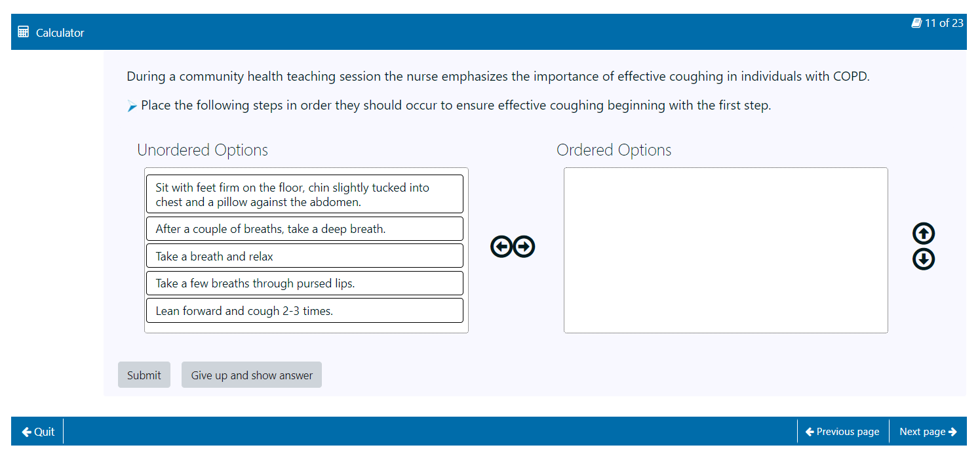Select "After a couple of breaths" option
The image size is (980, 458).
pyautogui.click(x=304, y=229)
